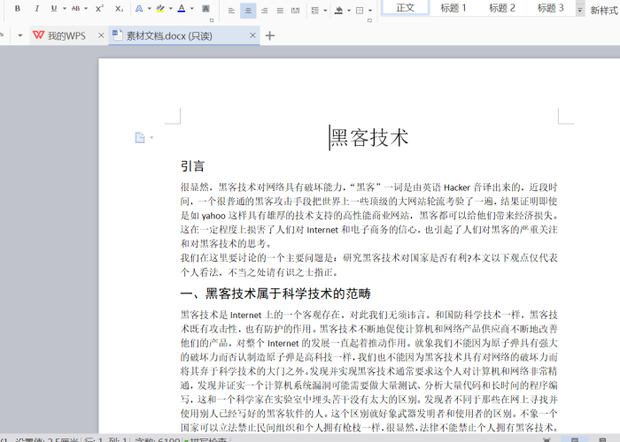620x442 pixels.
Task: Open underline style dropdown arrow
Action: 64,8
